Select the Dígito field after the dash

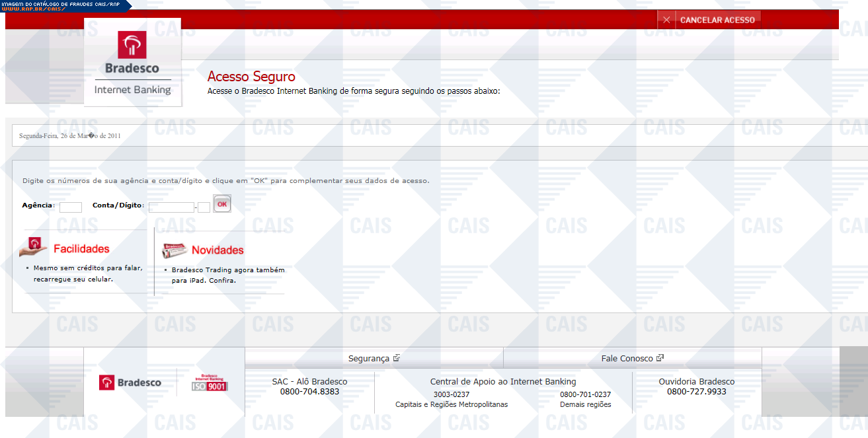pyautogui.click(x=204, y=207)
